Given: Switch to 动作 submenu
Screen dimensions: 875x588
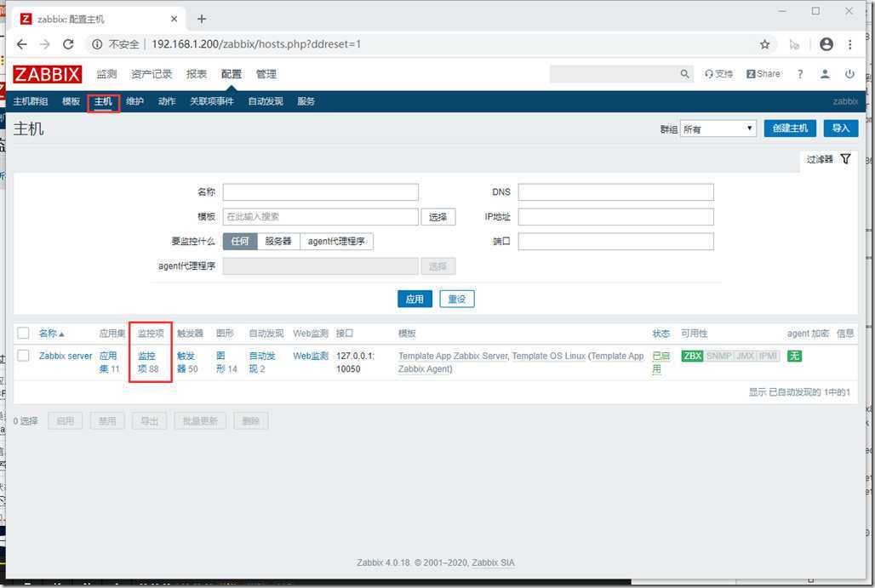Looking at the screenshot, I should point(167,101).
